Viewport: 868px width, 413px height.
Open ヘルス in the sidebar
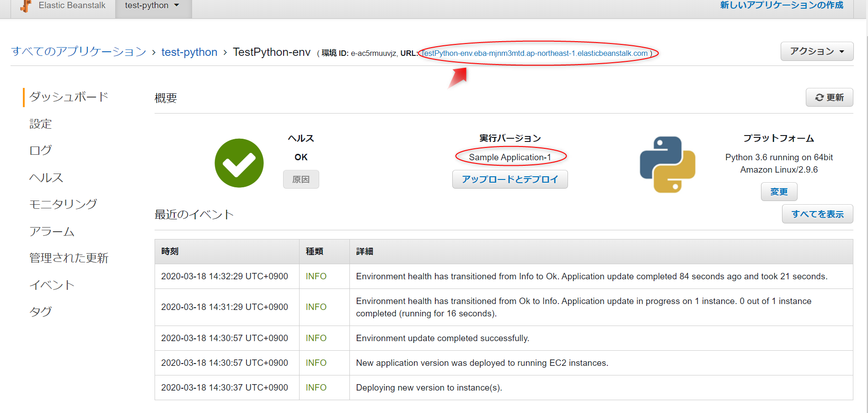click(46, 177)
